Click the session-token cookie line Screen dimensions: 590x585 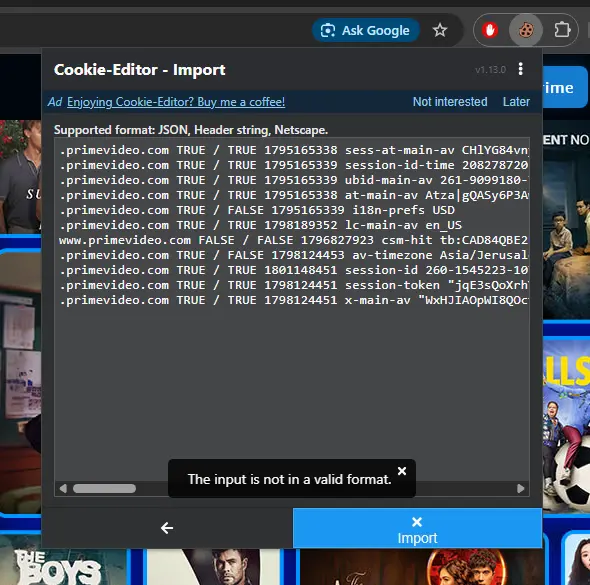[293, 285]
